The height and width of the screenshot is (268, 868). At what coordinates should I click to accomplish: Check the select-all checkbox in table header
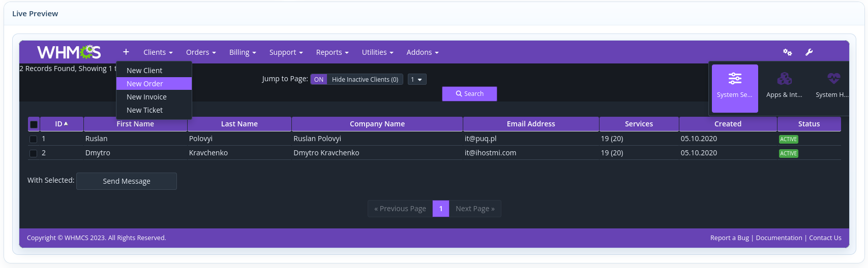tap(34, 124)
